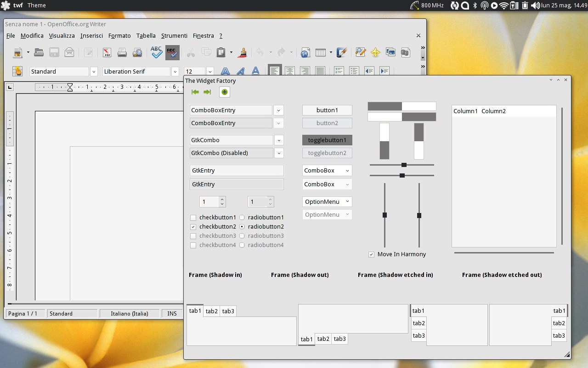588x368 pixels.
Task: Open the Formato menu
Action: (119, 35)
